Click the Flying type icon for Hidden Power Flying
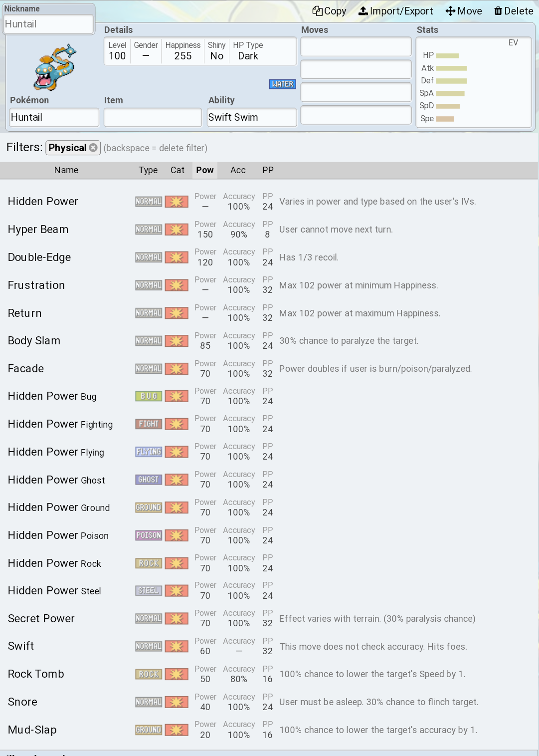 click(x=149, y=452)
